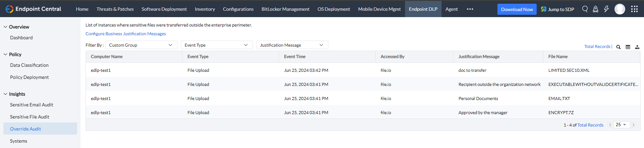Image resolution: width=644 pixels, height=148 pixels.
Task: Search the table with the magnifier icon
Action: pyautogui.click(x=619, y=47)
